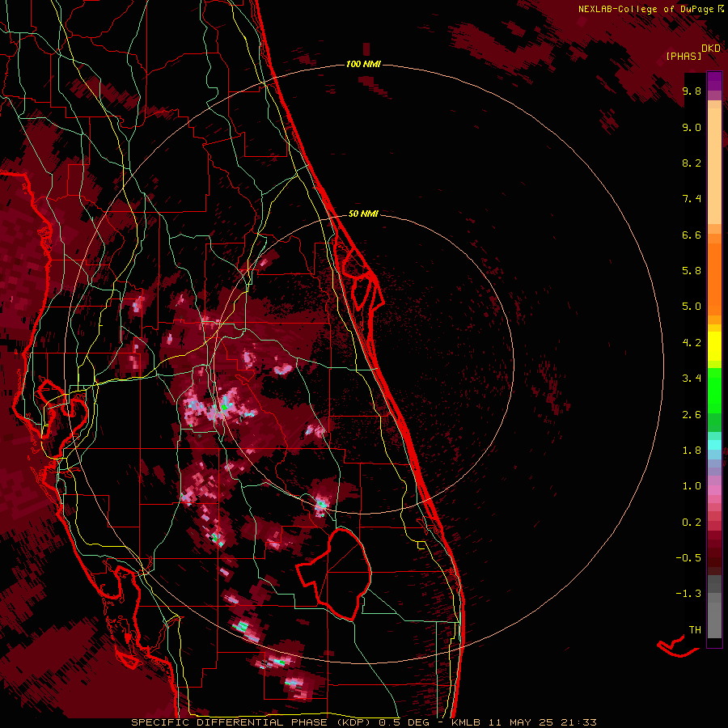Pick the yellow segment of color bar
Viewport: 728px width, 728px height.
pyautogui.click(x=714, y=346)
